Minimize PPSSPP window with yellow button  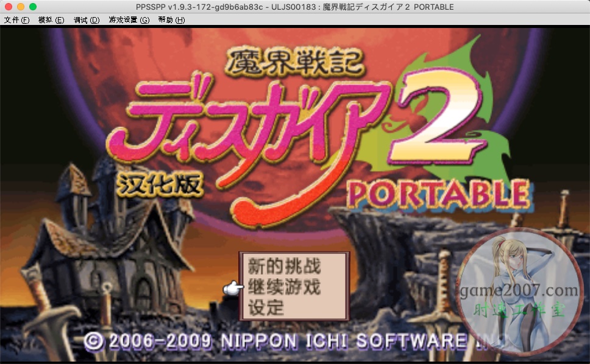[21, 7]
